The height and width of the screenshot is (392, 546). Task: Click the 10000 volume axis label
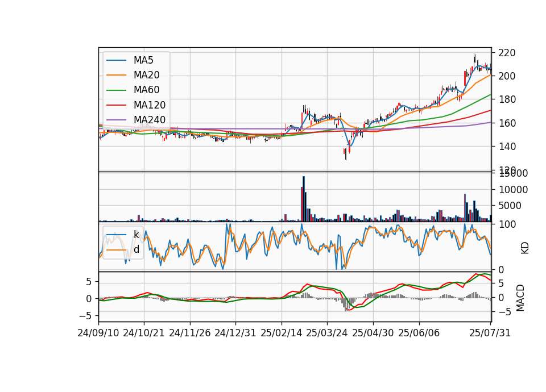[513, 190]
